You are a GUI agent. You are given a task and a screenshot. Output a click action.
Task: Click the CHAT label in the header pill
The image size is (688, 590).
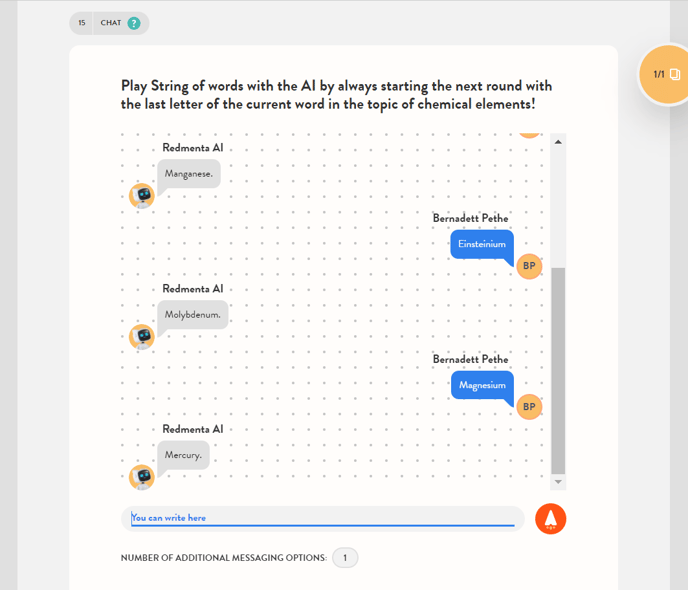tap(111, 23)
